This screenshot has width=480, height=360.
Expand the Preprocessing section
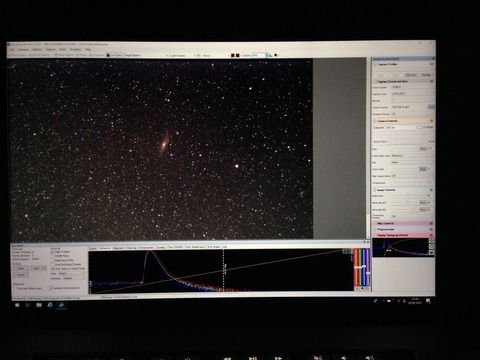pyautogui.click(x=375, y=229)
